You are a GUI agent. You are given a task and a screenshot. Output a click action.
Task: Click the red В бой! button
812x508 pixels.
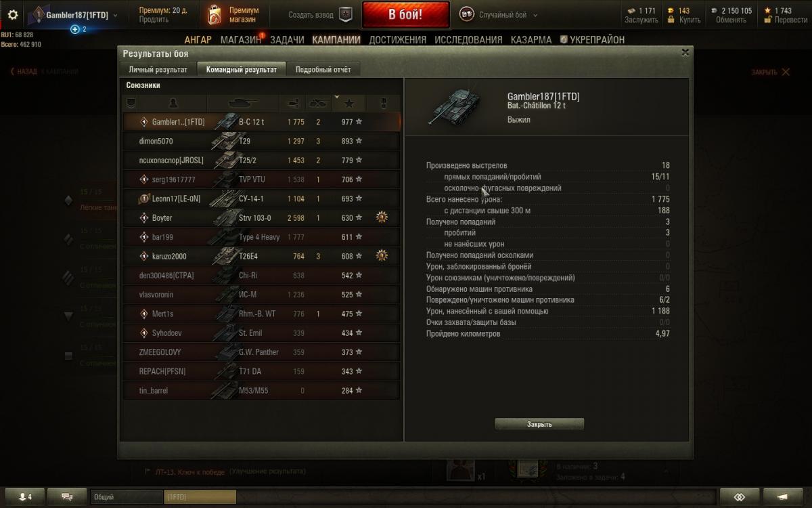tap(405, 14)
